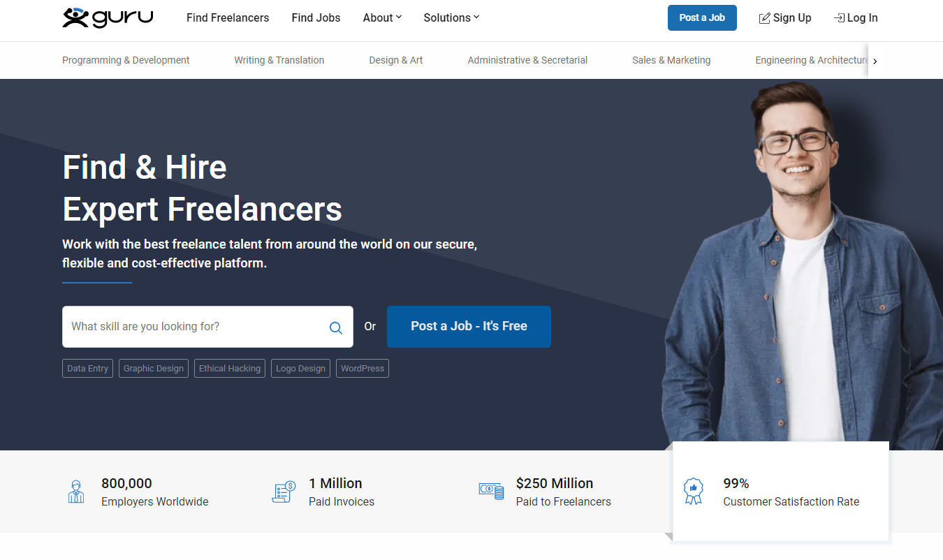Image resolution: width=943 pixels, height=560 pixels.
Task: Show more categories with right arrow
Action: 875,61
